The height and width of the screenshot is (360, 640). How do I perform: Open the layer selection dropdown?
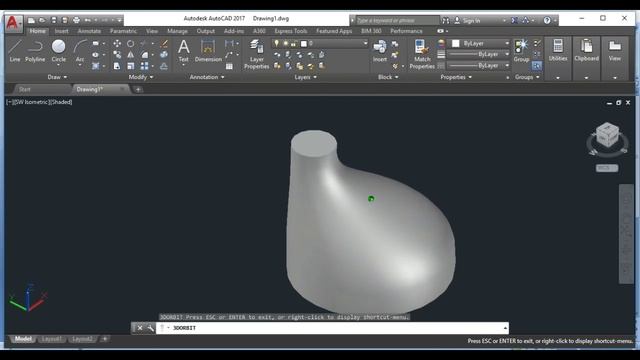coord(320,43)
